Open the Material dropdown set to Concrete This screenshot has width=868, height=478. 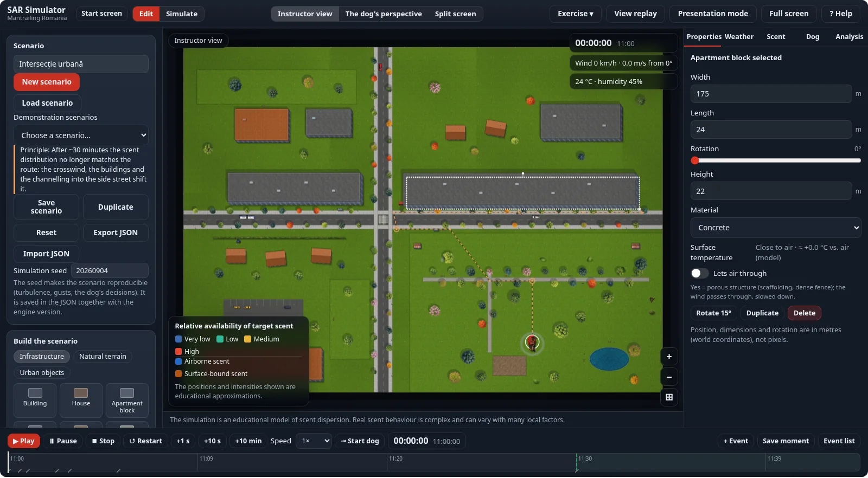tap(775, 228)
